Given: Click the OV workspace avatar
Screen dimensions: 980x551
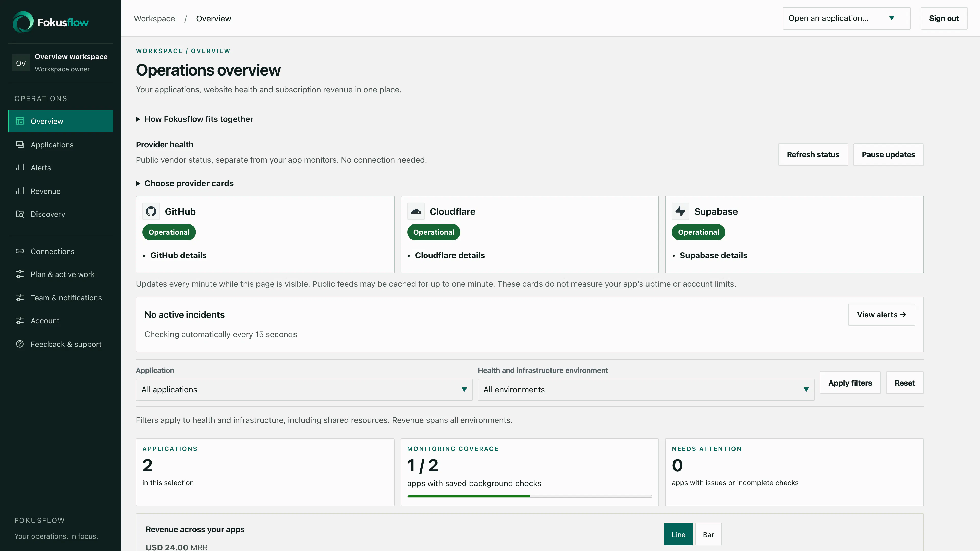Looking at the screenshot, I should click(x=21, y=63).
